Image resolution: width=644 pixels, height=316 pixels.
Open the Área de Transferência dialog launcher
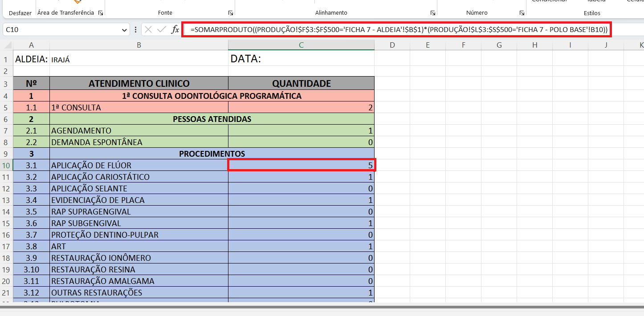(x=101, y=13)
